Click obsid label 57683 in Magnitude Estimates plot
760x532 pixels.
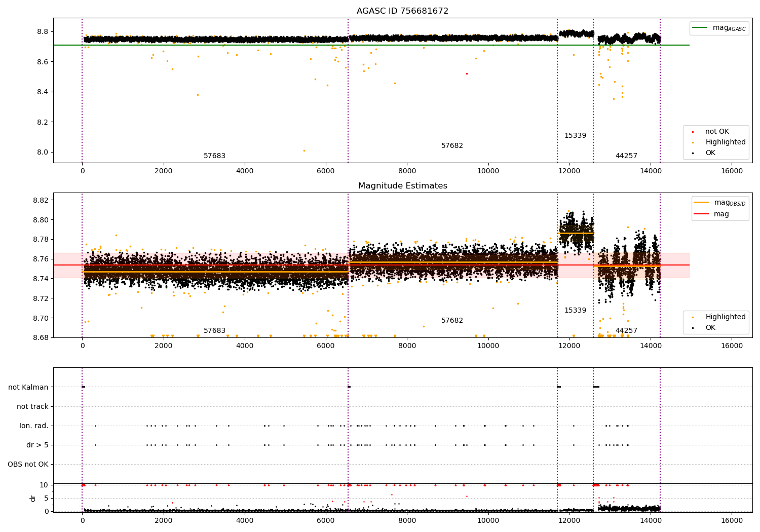point(214,330)
